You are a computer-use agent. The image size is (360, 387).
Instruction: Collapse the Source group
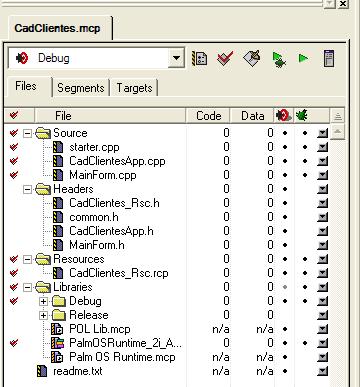tap(28, 133)
